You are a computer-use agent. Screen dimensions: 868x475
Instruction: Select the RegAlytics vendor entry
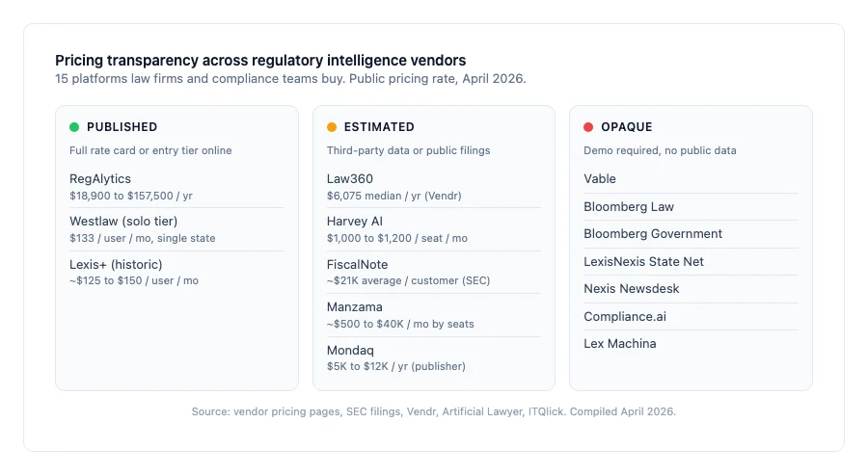coord(100,179)
